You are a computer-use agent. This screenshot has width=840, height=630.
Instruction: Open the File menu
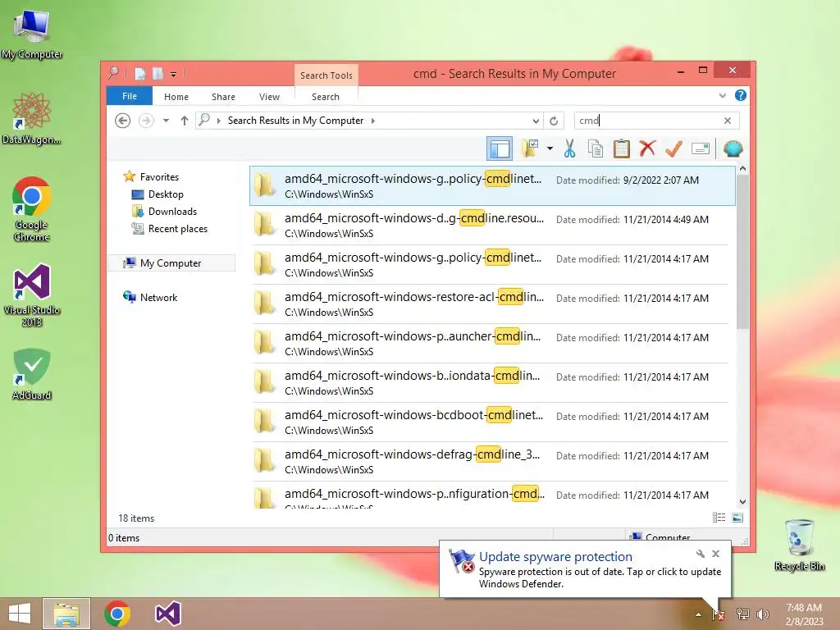[x=130, y=96]
